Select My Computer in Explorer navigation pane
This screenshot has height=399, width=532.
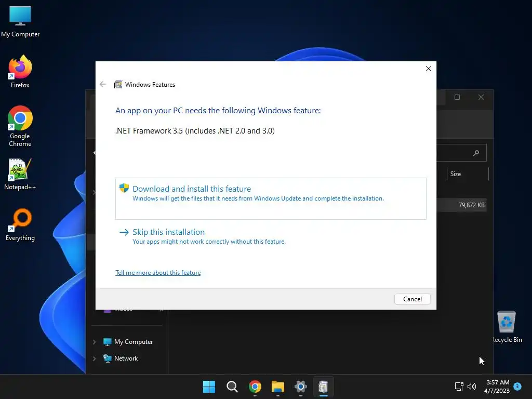pyautogui.click(x=128, y=342)
